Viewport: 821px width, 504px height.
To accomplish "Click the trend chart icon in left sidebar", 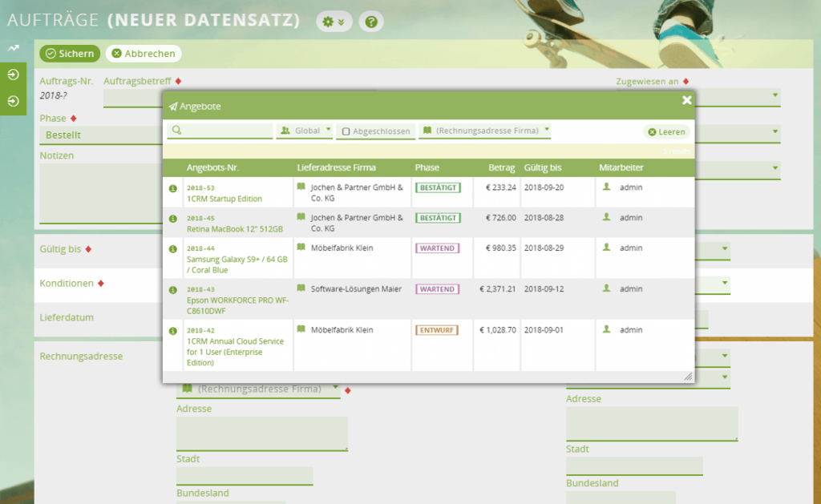I will 13,49.
